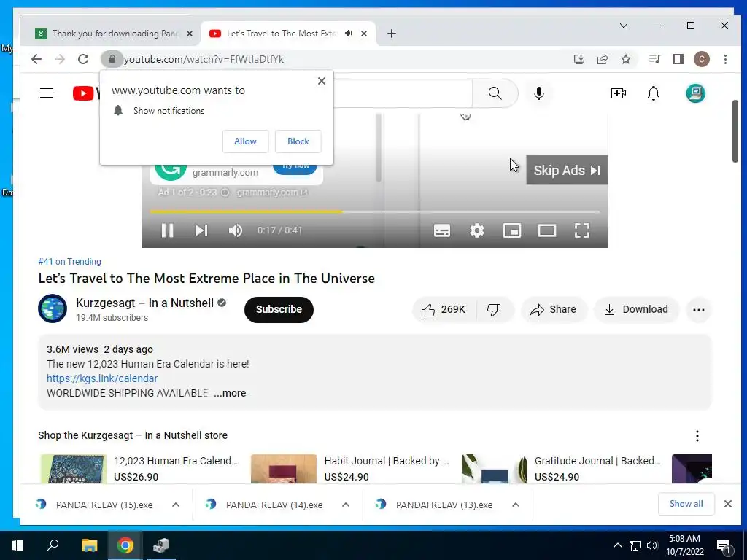Screen dimensions: 747x560
Task: Block YouTube notifications
Action: 298,141
